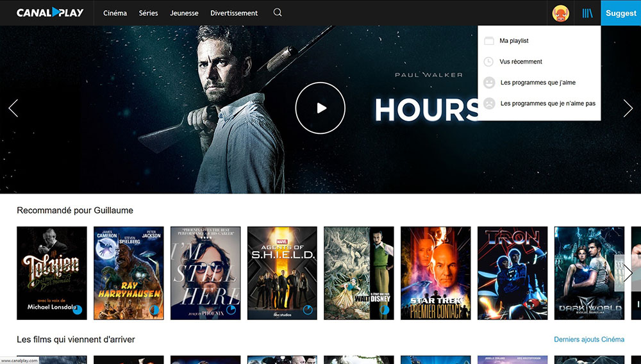Open the Séries menu

(149, 13)
